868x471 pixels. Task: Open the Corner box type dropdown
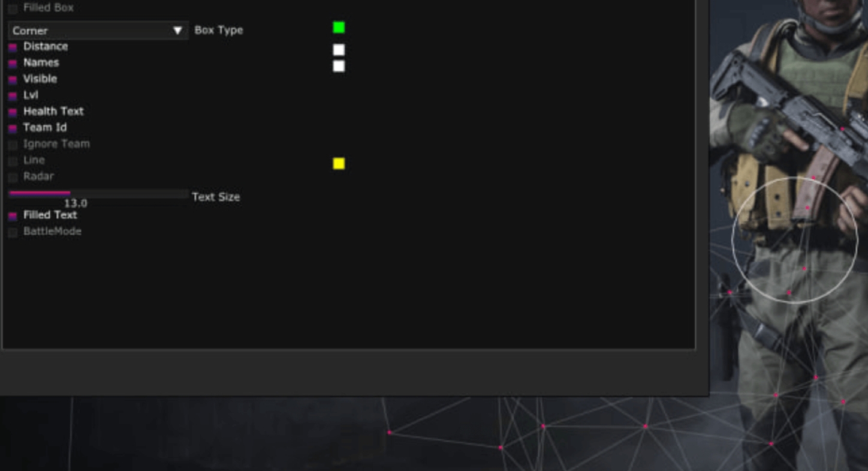(x=90, y=31)
